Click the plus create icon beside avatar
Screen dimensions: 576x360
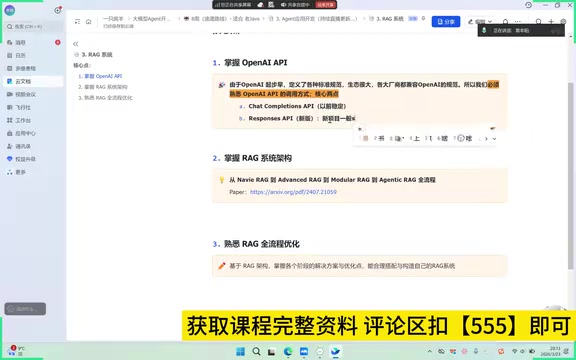pyautogui.click(x=58, y=10)
